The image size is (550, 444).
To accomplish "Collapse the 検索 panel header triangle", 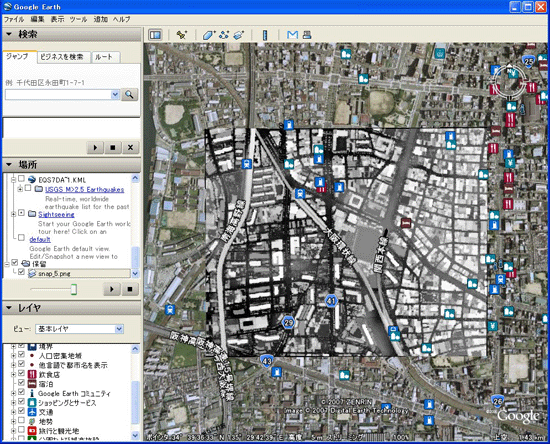I will pos(9,34).
